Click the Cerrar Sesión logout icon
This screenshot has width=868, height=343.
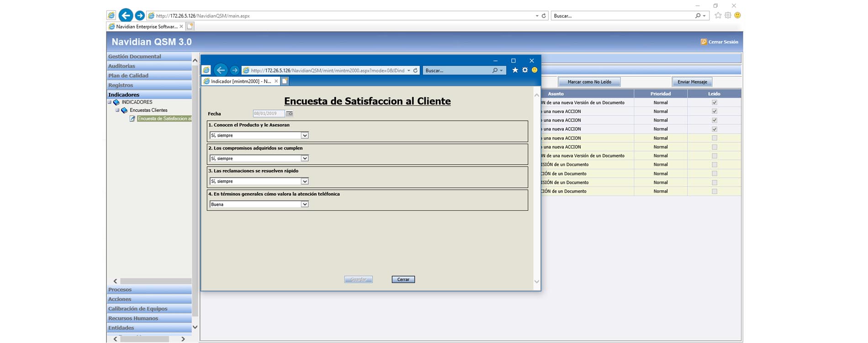coord(704,42)
